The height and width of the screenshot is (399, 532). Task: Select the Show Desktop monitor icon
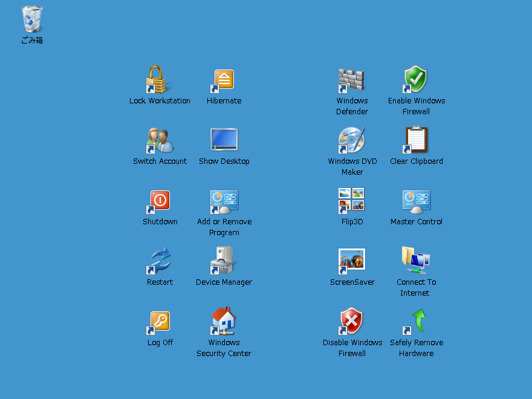pyautogui.click(x=224, y=139)
